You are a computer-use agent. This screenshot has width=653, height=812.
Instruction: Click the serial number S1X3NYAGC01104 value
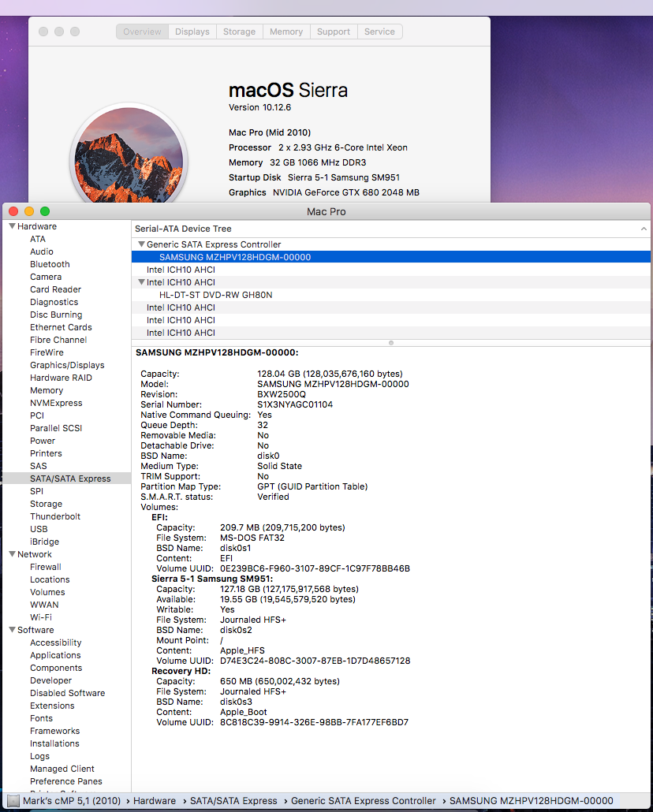pyautogui.click(x=295, y=404)
